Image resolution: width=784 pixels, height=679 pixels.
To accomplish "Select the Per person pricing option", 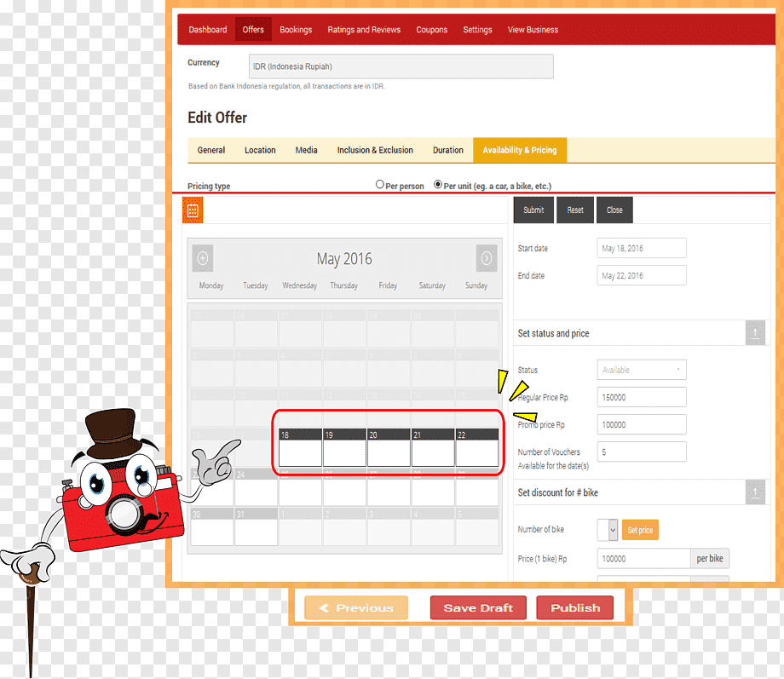I will (380, 185).
